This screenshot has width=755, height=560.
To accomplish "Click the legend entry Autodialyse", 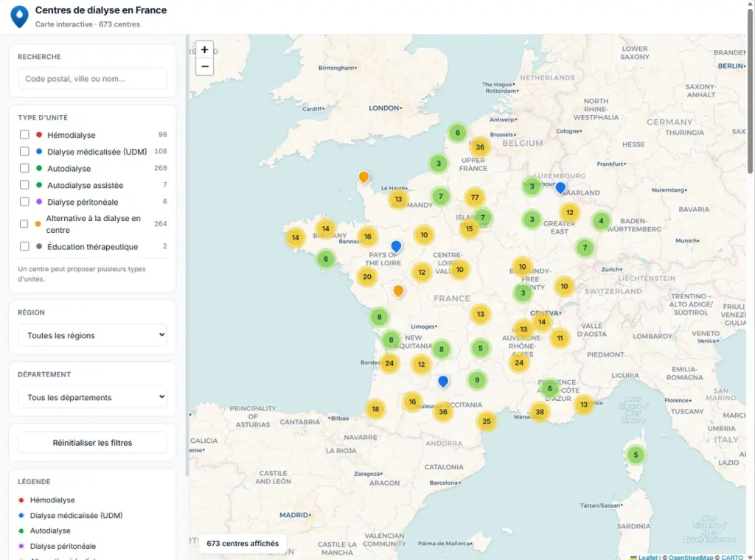I will (50, 531).
